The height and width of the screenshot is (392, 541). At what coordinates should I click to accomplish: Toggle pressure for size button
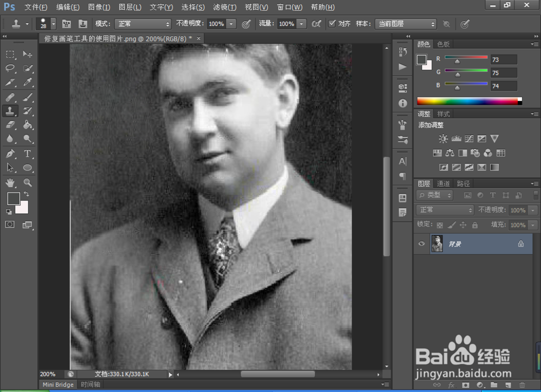pos(465,24)
